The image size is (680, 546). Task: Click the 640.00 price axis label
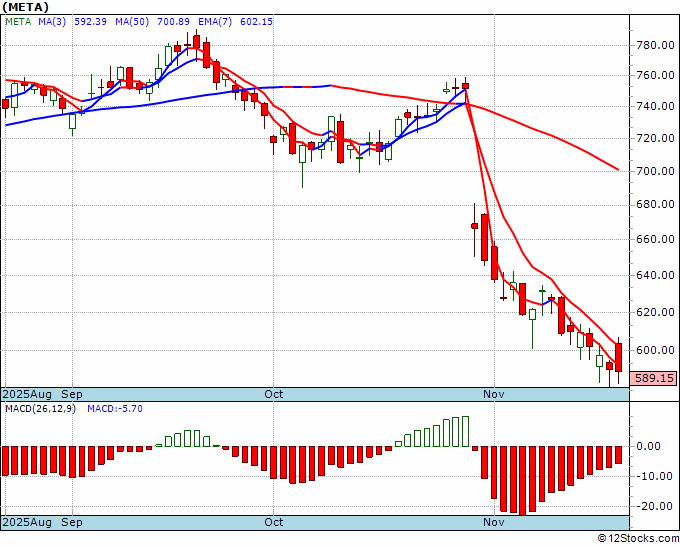click(x=655, y=275)
